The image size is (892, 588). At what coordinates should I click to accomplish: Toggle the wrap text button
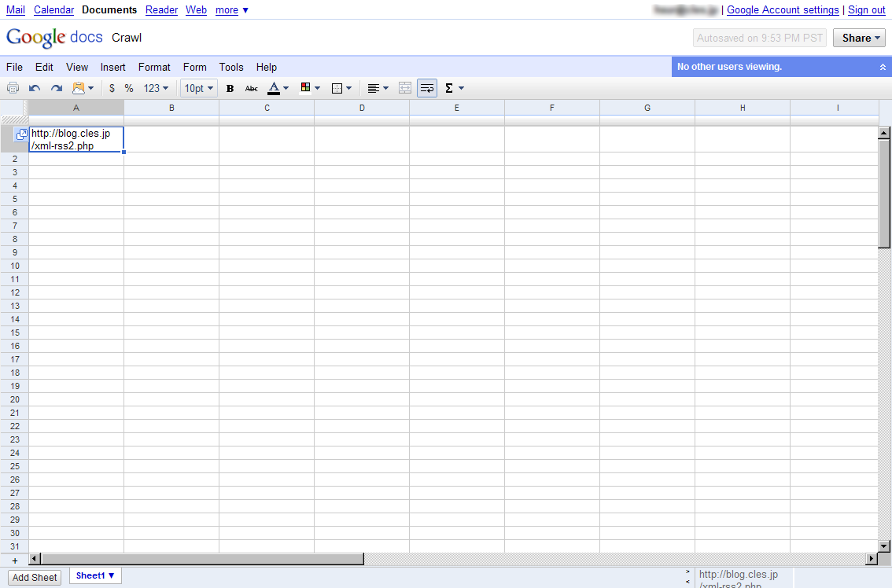pyautogui.click(x=427, y=88)
